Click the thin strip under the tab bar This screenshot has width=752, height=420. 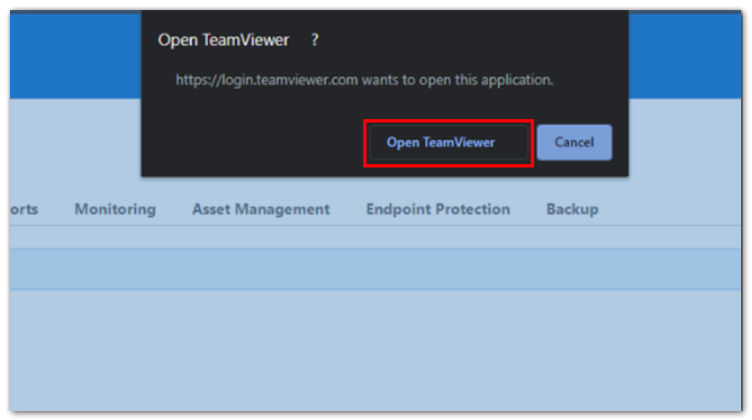[x=376, y=237]
